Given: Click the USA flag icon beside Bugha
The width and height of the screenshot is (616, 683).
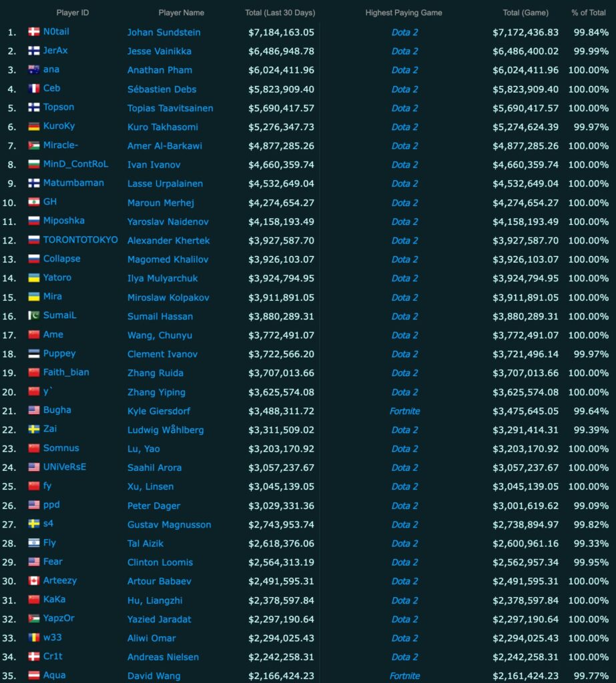Looking at the screenshot, I should pyautogui.click(x=34, y=410).
